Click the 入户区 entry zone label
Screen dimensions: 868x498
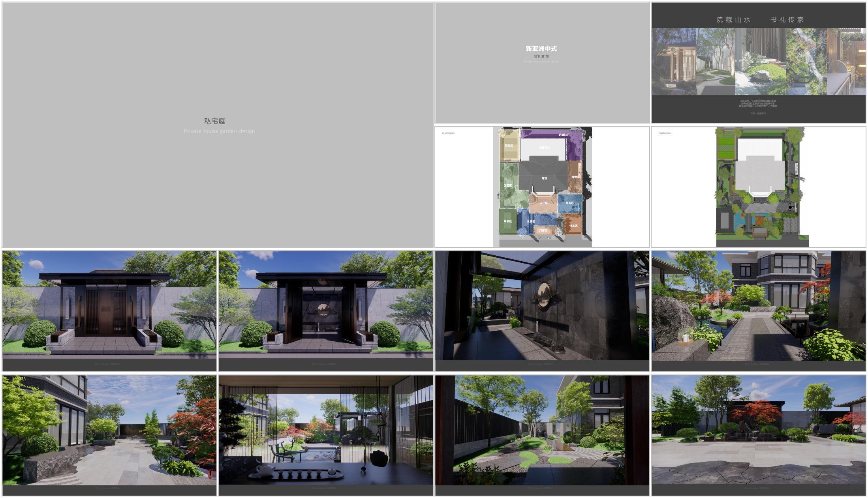click(x=543, y=203)
